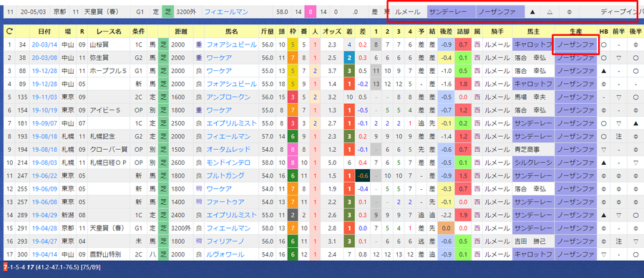
Task: Sort by the オッズ column header
Action: pos(332,31)
